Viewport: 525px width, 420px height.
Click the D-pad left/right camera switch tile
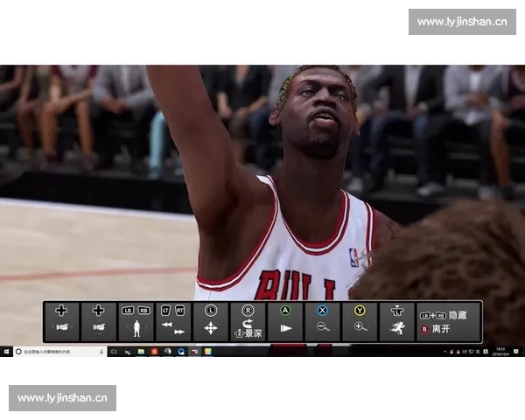(x=61, y=321)
